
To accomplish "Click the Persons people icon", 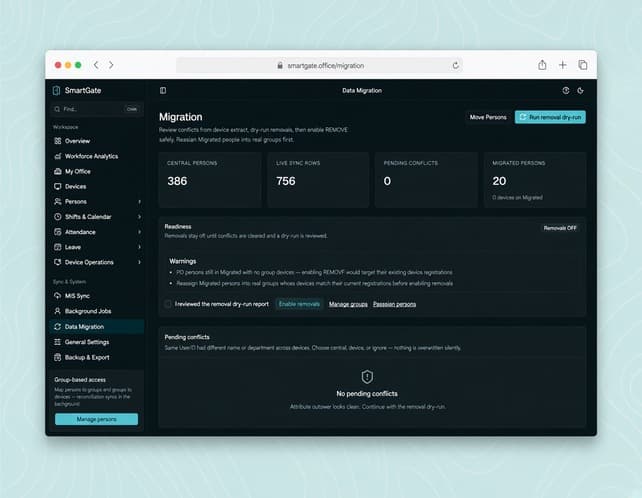I will coord(58,201).
